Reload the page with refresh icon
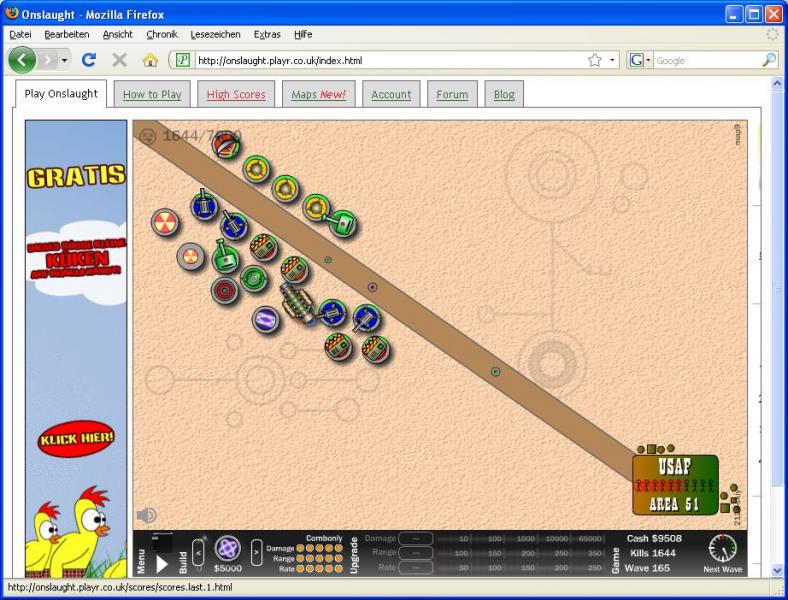 [89, 61]
